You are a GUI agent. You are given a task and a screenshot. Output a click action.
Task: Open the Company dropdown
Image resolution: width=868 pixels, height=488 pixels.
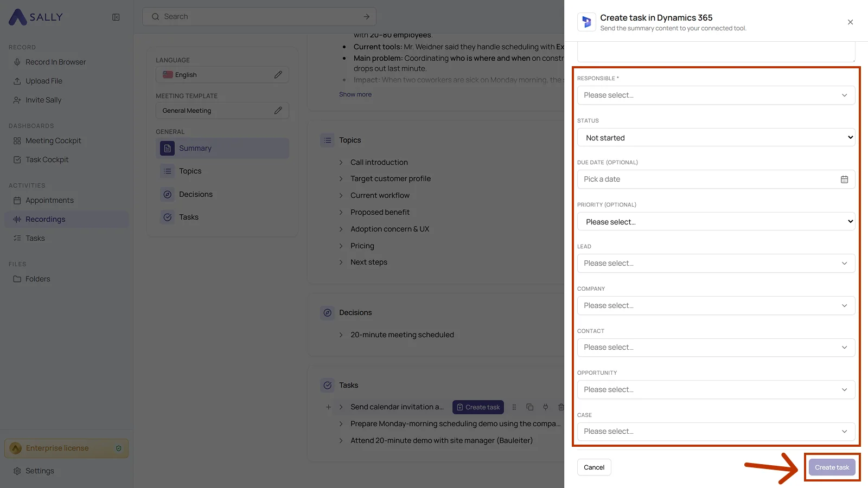[x=716, y=306]
